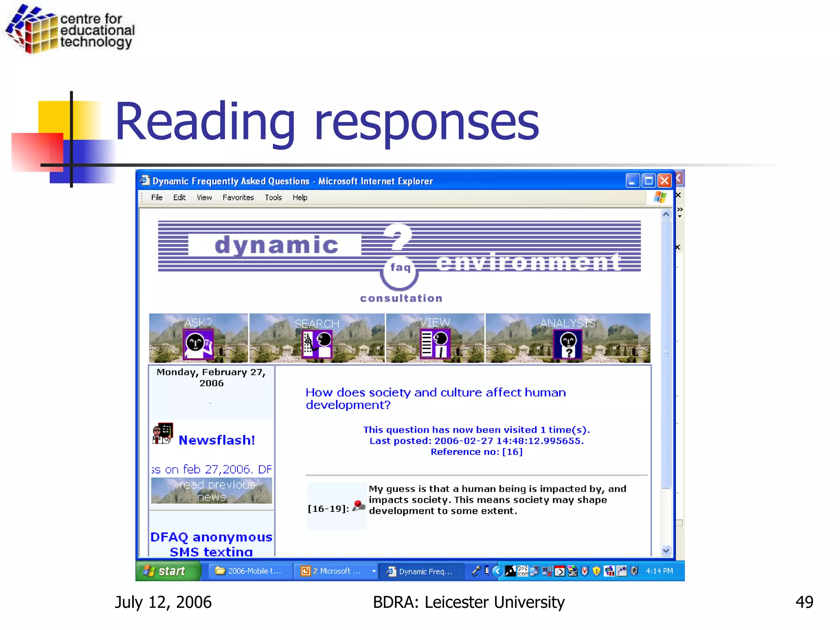The image size is (840, 630).
Task: Open the View menu
Action: click(204, 197)
